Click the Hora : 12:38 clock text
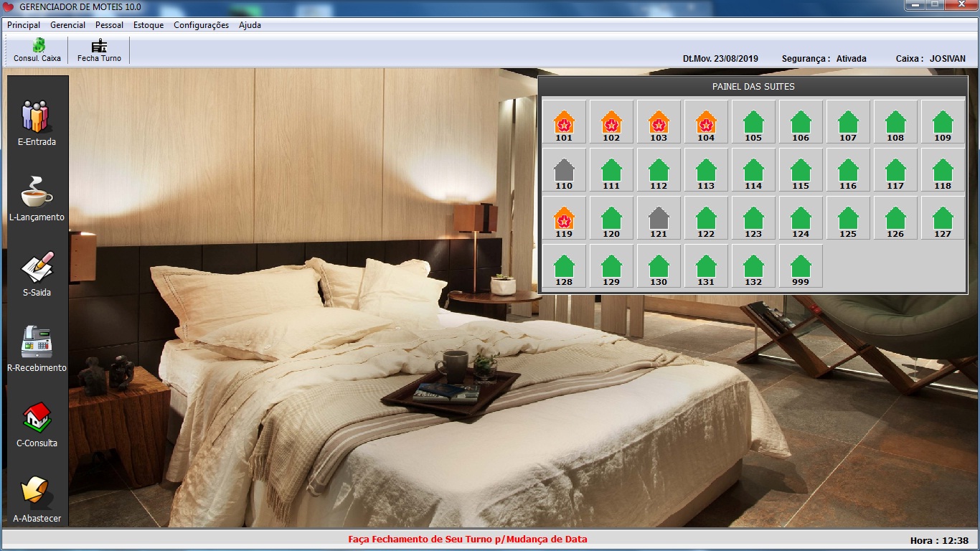Screen dimensions: 980x551 point(939,541)
